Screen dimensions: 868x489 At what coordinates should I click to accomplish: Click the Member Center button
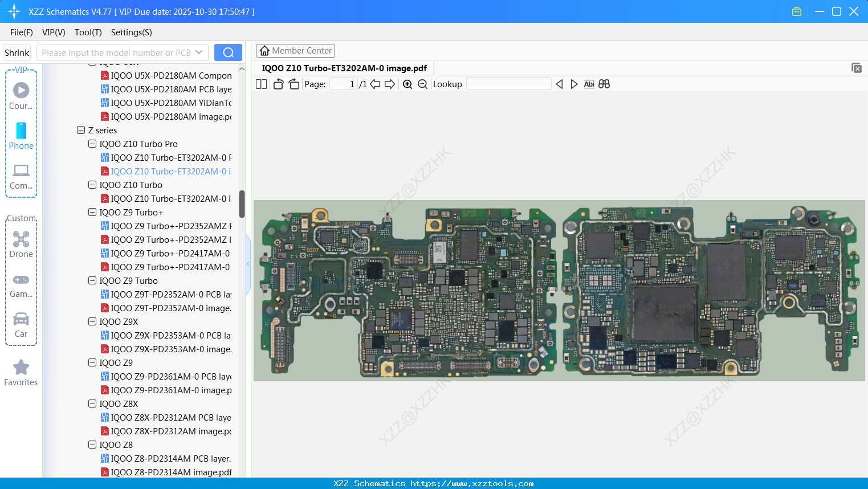point(295,51)
